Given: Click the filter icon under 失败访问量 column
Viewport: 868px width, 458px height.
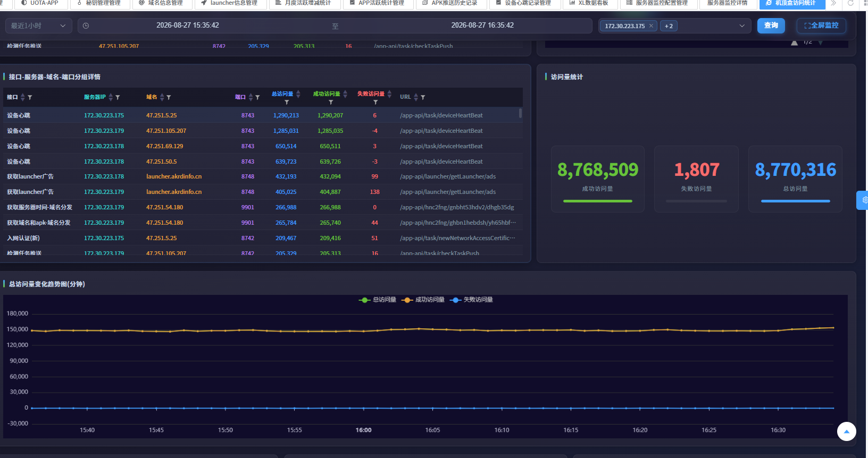Looking at the screenshot, I should (375, 102).
